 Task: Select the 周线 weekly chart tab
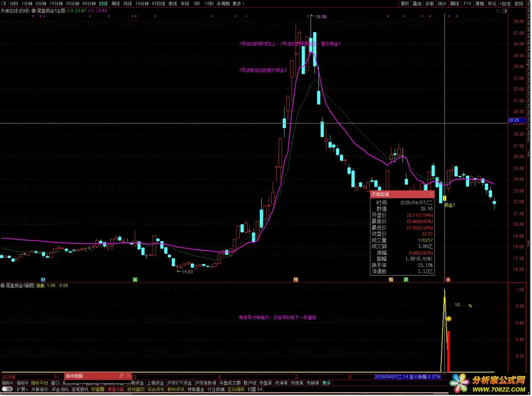coord(115,4)
